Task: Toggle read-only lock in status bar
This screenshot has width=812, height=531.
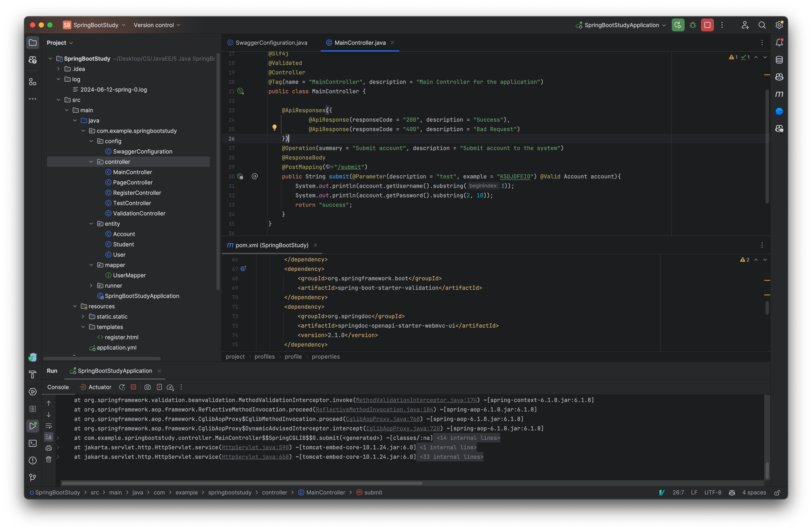Action: (x=777, y=493)
